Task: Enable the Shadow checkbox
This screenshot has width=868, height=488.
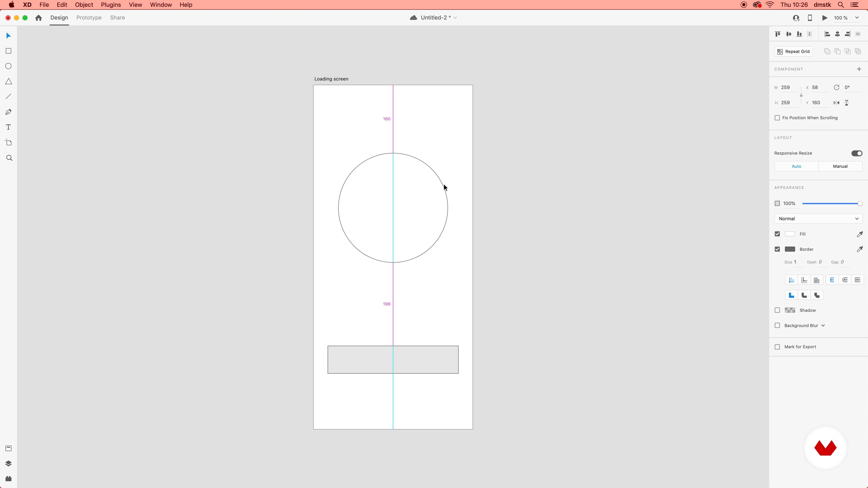Action: pos(777,310)
